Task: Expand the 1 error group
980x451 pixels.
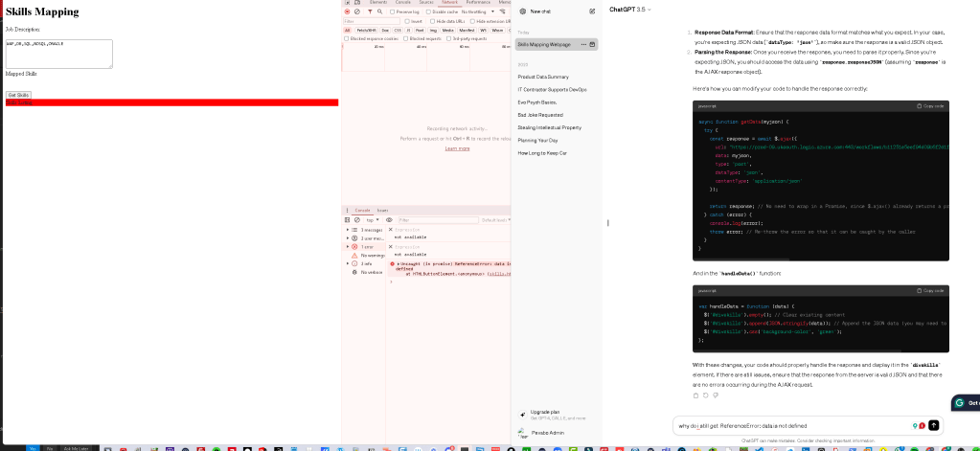Action: tap(348, 247)
